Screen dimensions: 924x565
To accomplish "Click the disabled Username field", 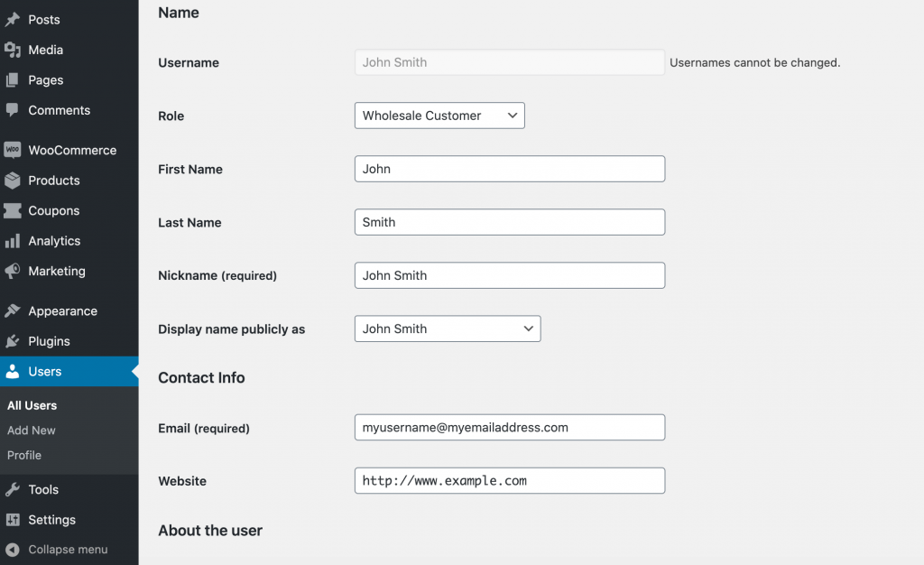I will click(x=510, y=62).
